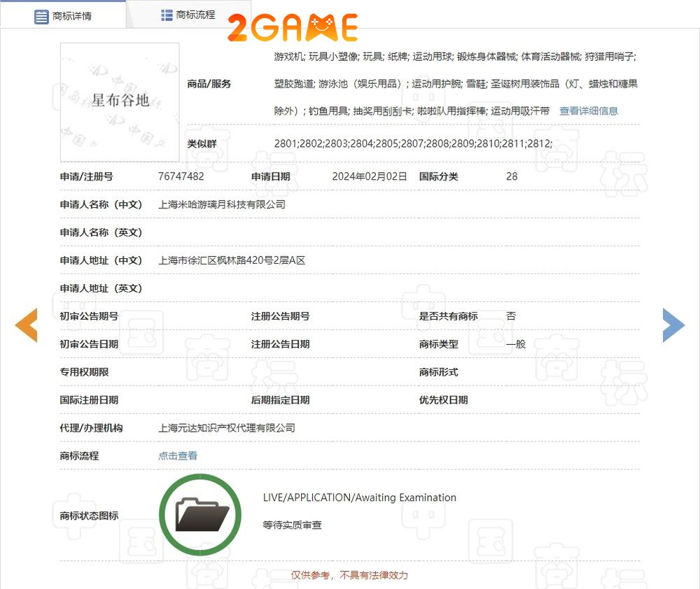Go to previous trademark with orange left arrow
700x589 pixels.
point(26,325)
